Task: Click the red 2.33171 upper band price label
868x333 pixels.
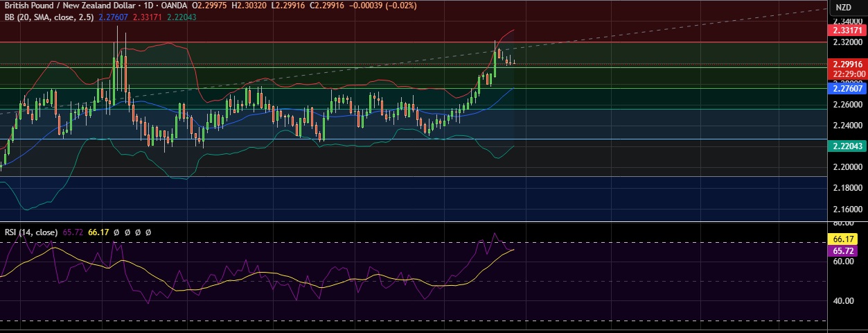Action: tap(847, 31)
